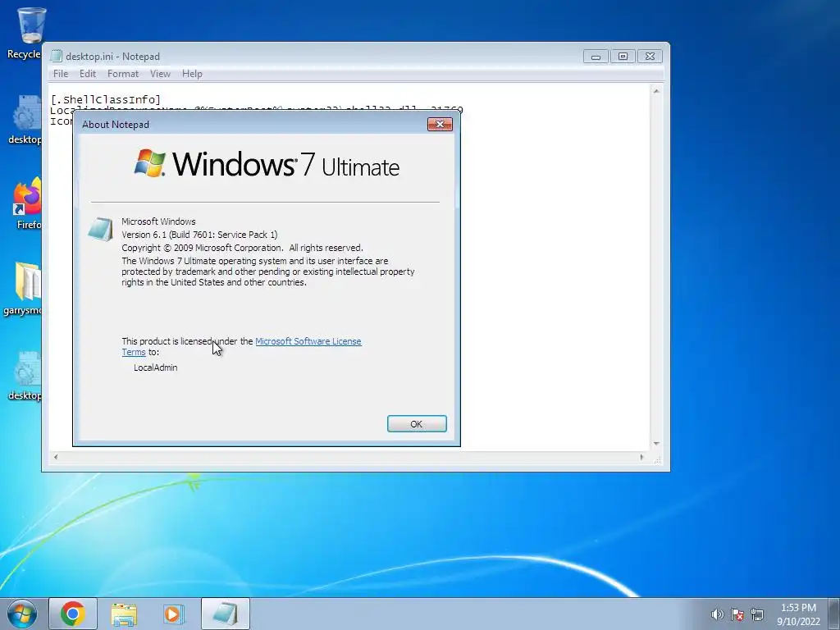Viewport: 840px width, 630px height.
Task: Click the Notepad window resize grip
Action: click(657, 459)
